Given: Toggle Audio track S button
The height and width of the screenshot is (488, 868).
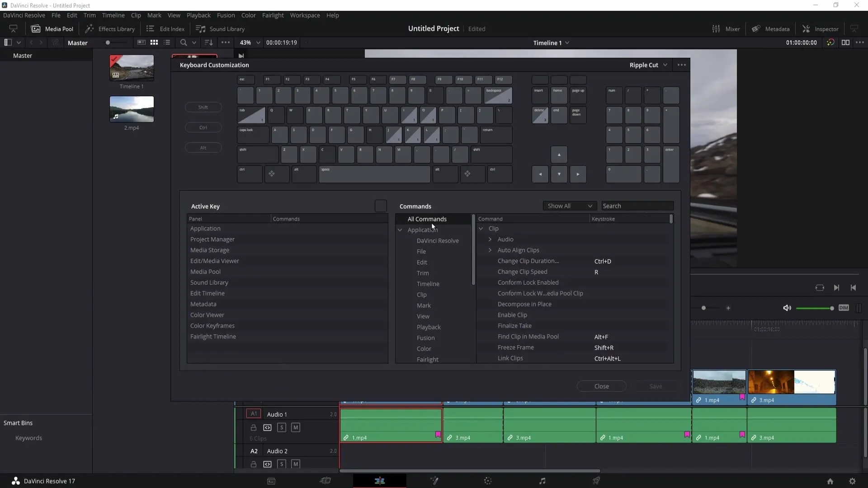Looking at the screenshot, I should pos(281,427).
